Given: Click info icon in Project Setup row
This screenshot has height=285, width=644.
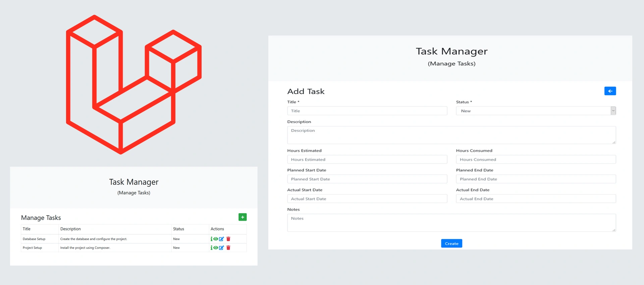Looking at the screenshot, I should tap(211, 248).
